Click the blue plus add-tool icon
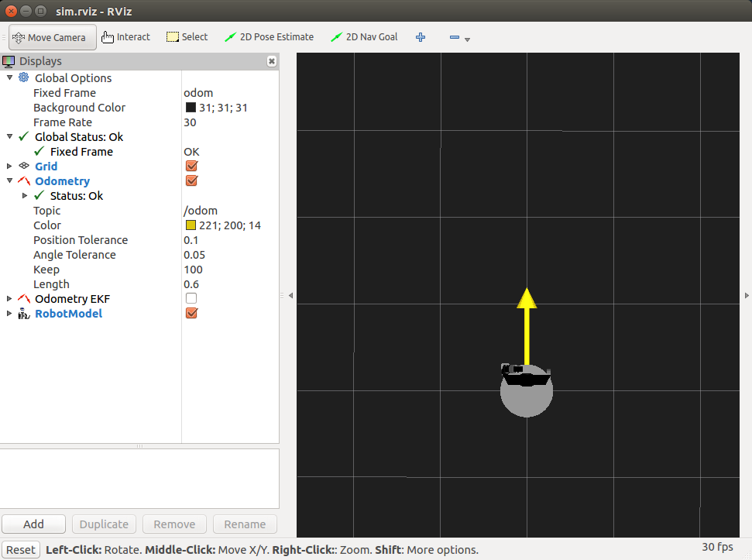Screen dimensions: 752x560 [x=421, y=37]
